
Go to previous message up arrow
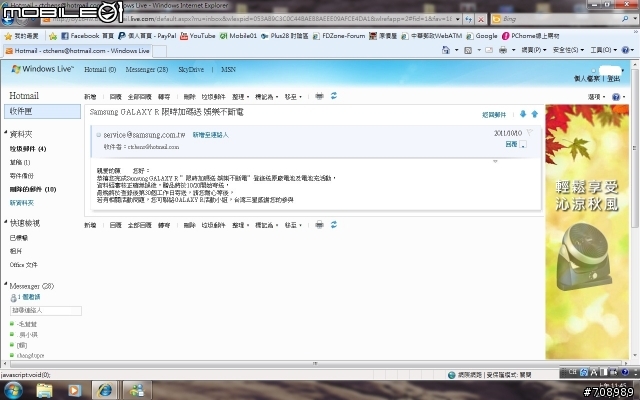[x=535, y=114]
